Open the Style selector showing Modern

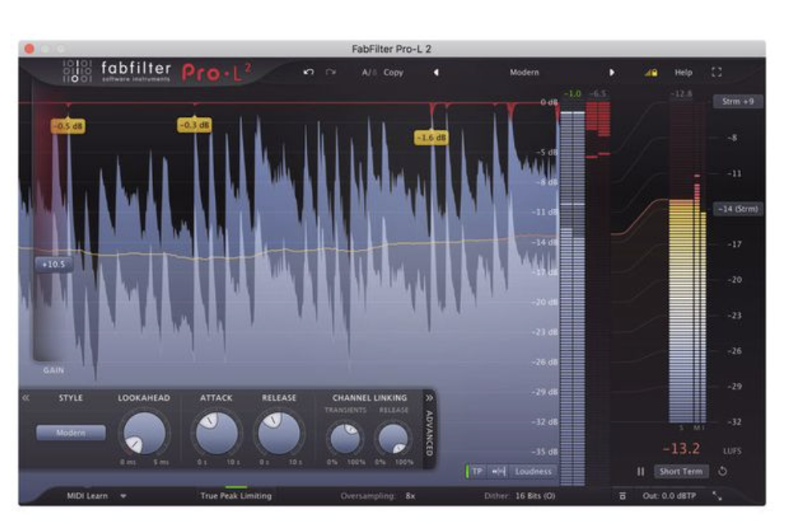click(71, 433)
